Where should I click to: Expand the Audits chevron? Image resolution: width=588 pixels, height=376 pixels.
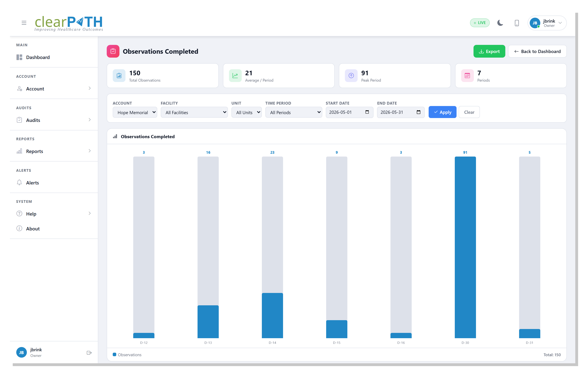coord(90,120)
